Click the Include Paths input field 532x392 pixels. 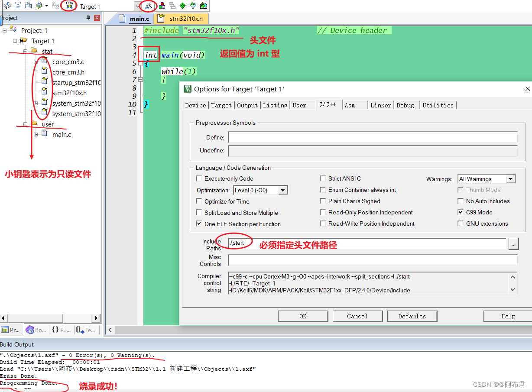coord(367,243)
